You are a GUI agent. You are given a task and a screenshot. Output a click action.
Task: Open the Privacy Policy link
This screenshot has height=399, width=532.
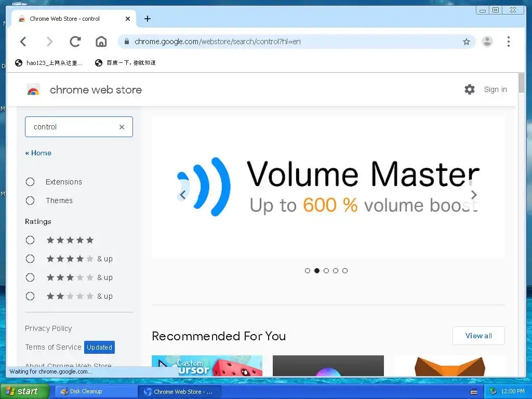point(48,328)
